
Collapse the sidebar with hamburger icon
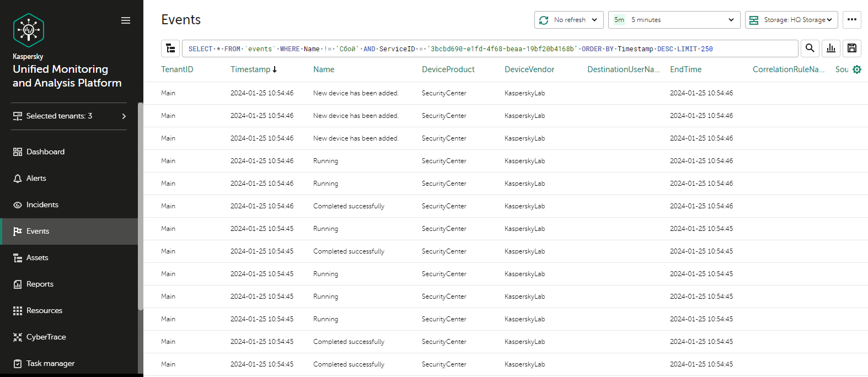tap(126, 20)
